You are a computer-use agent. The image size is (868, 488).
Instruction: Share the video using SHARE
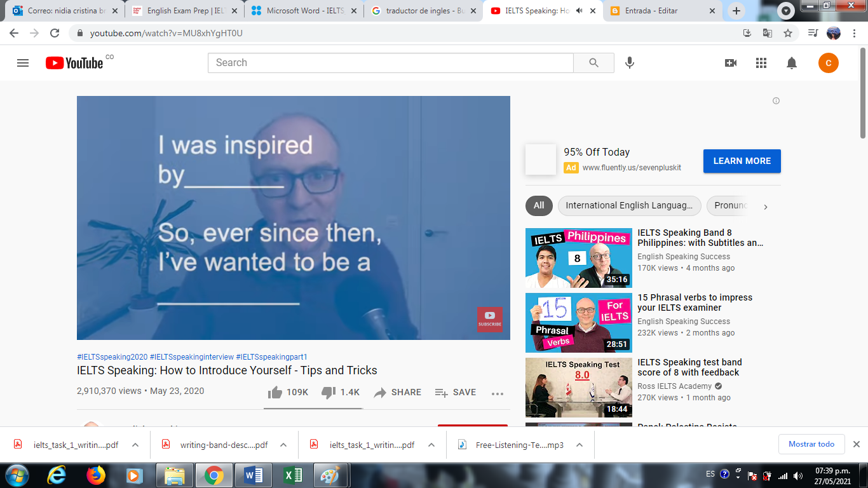(x=397, y=393)
